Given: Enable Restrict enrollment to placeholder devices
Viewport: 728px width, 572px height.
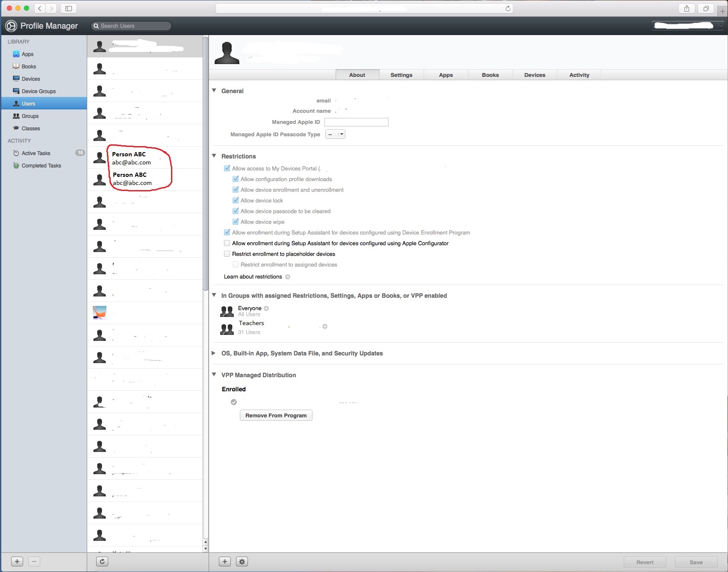Looking at the screenshot, I should point(227,254).
